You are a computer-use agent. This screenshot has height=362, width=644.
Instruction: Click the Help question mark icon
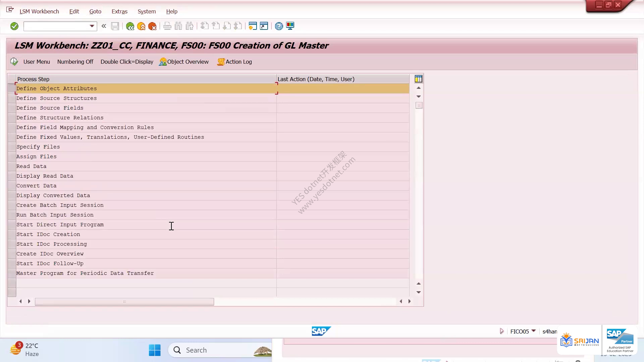pos(279,26)
